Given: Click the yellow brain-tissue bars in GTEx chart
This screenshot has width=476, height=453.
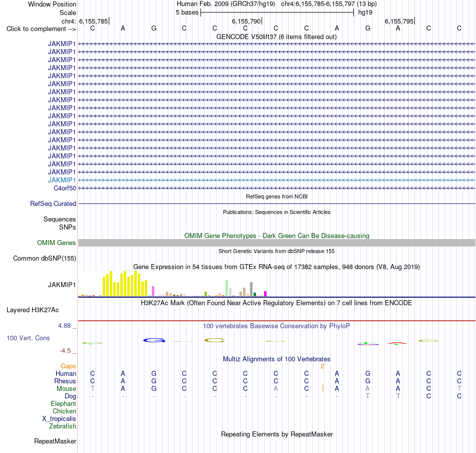Looking at the screenshot, I should [125, 284].
